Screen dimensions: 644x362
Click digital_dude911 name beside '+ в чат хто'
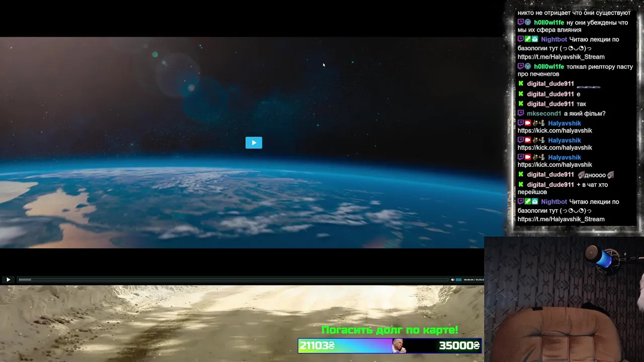[550, 185]
